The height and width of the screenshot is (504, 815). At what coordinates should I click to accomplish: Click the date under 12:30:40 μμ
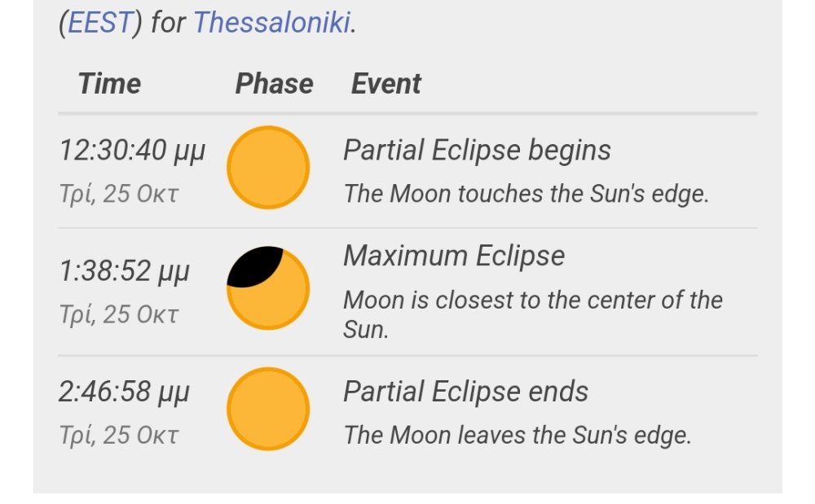pyautogui.click(x=118, y=195)
